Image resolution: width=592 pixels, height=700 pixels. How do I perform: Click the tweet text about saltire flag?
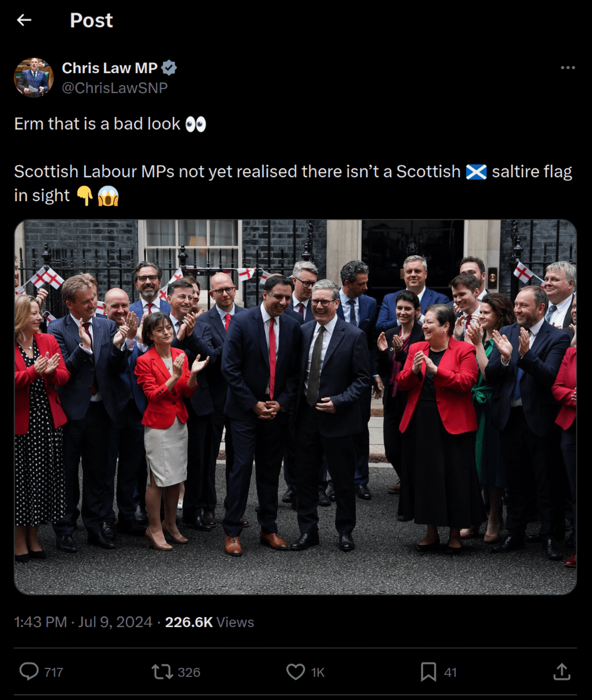coord(293,183)
